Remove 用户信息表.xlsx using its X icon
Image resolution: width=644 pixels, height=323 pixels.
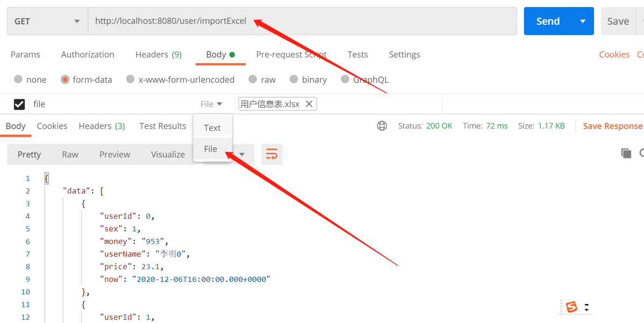(309, 104)
